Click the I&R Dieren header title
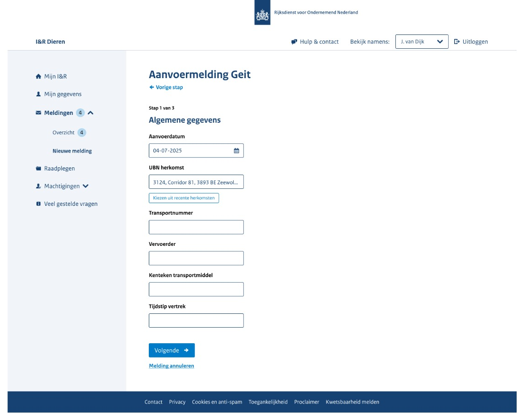The image size is (524, 420). pyautogui.click(x=51, y=42)
